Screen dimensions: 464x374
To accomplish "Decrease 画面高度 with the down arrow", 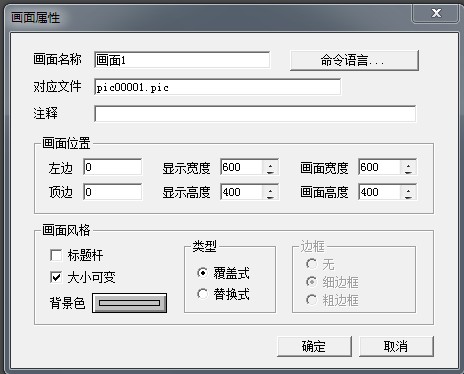I will coord(408,196).
